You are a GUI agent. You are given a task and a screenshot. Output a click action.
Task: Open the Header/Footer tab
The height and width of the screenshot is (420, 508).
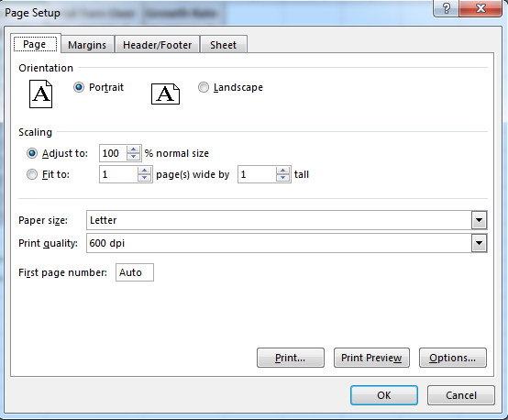tap(157, 45)
